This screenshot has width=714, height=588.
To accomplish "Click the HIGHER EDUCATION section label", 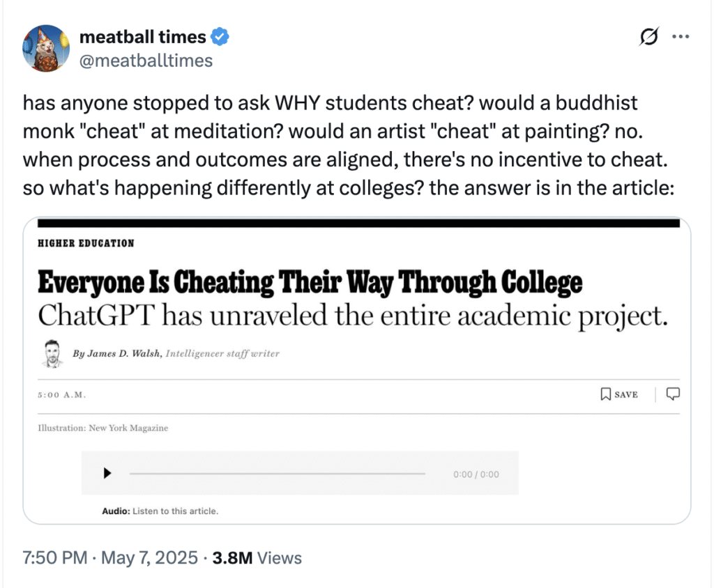I will (86, 243).
